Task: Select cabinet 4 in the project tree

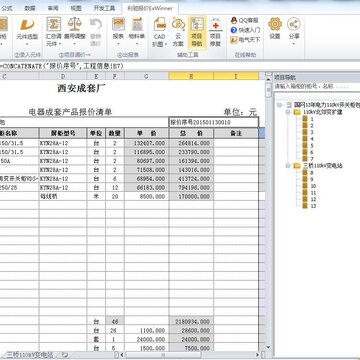Action: (312, 139)
